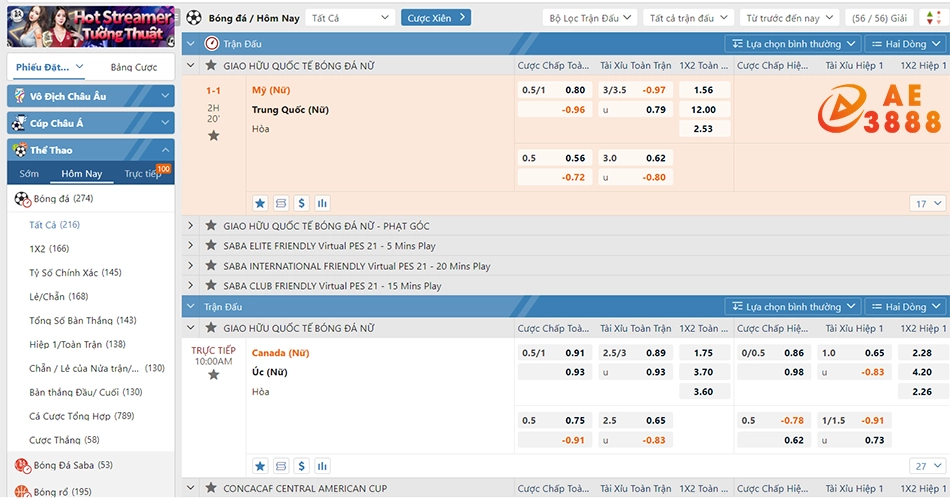Click the clock icon in first Trận Đấu header
Screen dimensions: 950x499
tap(211, 44)
